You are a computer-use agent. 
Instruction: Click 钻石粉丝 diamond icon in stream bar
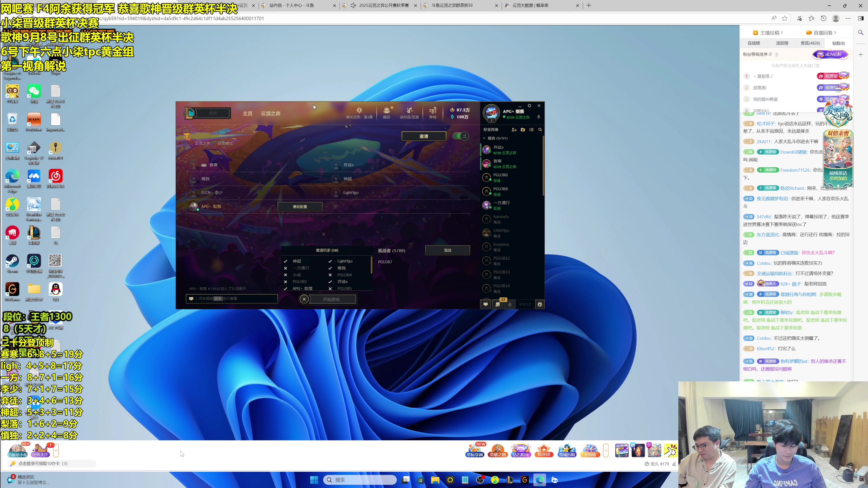[x=521, y=450]
